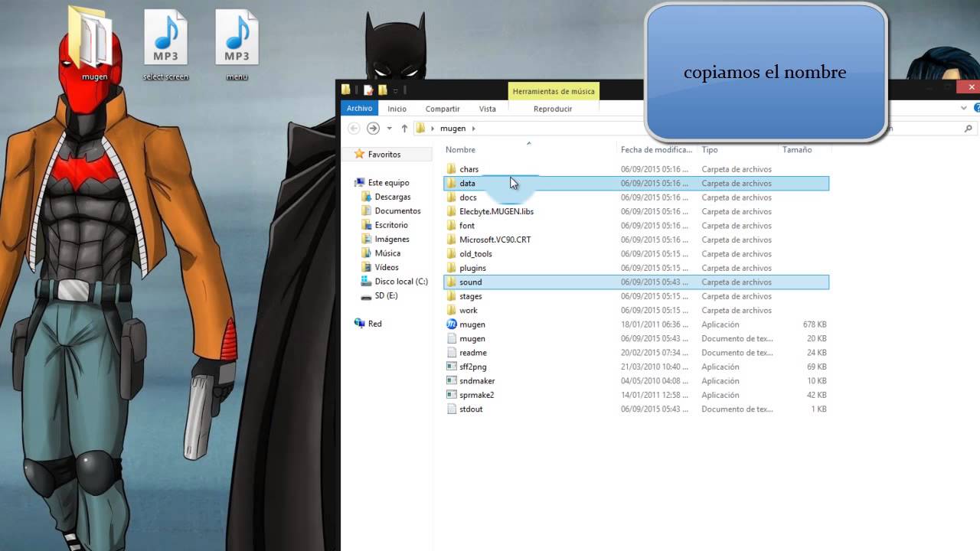Viewport: 980px width, 551px height.
Task: Select the stages folder icon
Action: point(452,296)
